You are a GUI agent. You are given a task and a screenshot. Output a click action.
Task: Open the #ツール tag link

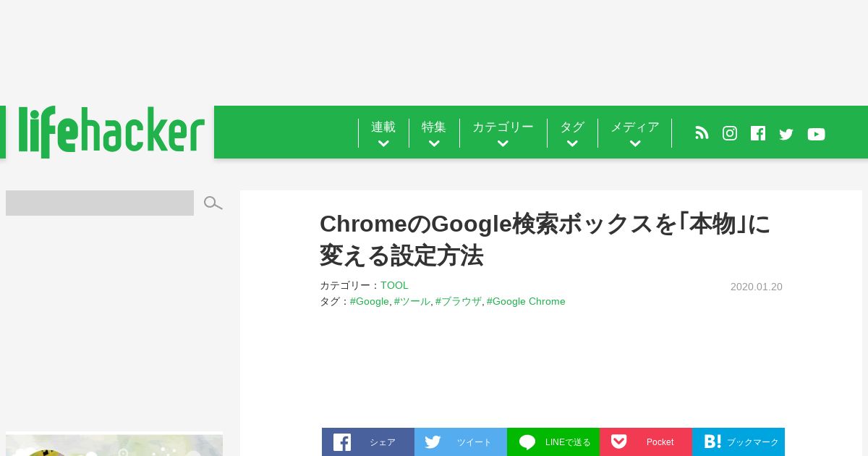click(412, 301)
